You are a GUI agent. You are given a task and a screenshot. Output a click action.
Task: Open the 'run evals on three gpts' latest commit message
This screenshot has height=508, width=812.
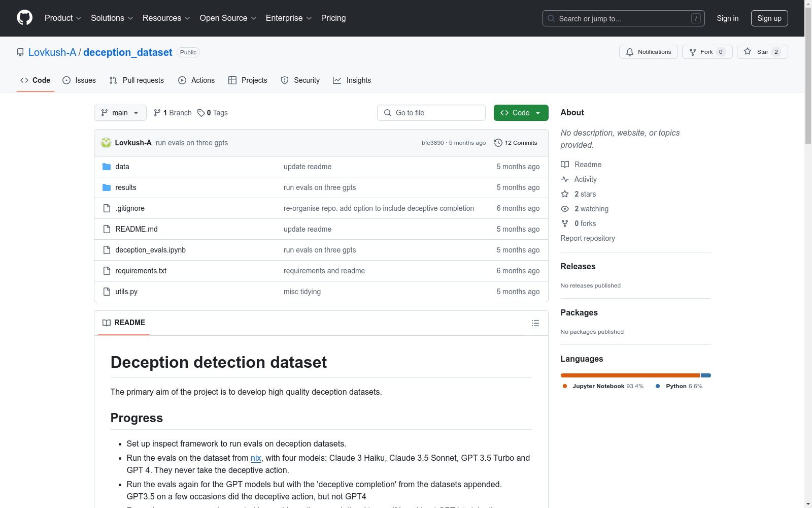(192, 143)
